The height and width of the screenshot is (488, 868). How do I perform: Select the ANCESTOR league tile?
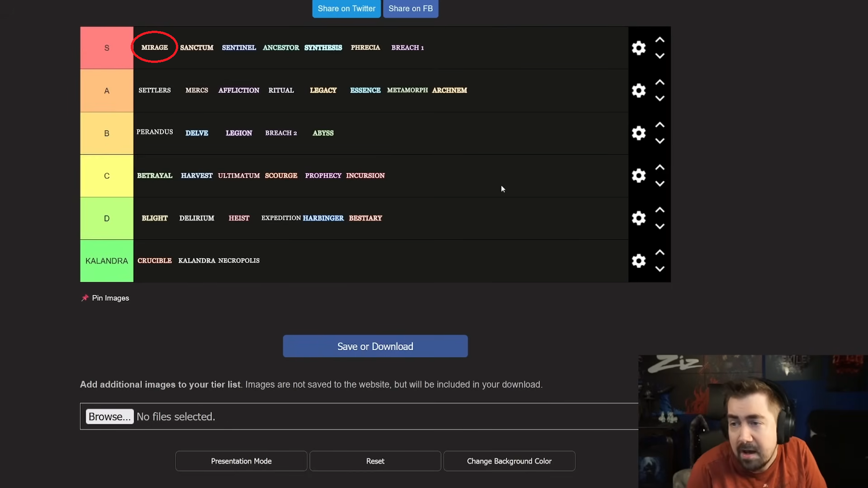[281, 47]
